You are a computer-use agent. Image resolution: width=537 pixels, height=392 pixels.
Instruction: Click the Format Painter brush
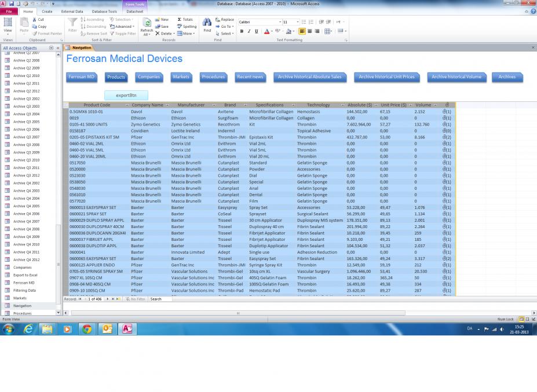click(35, 34)
